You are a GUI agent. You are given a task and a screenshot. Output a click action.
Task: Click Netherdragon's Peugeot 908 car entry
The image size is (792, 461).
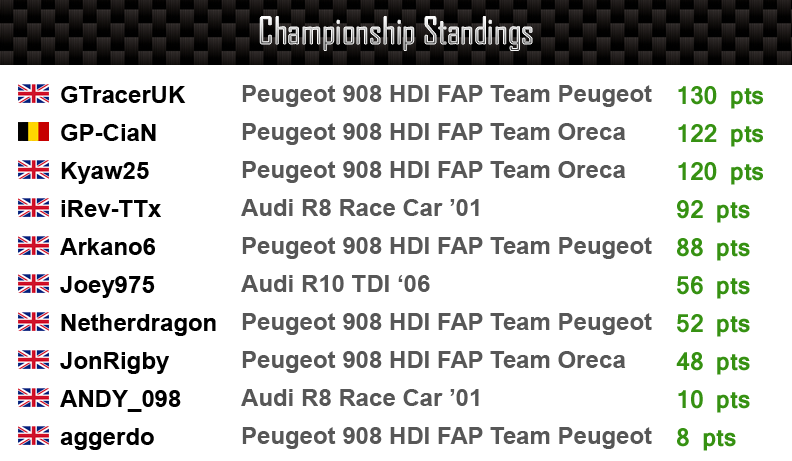(x=447, y=323)
